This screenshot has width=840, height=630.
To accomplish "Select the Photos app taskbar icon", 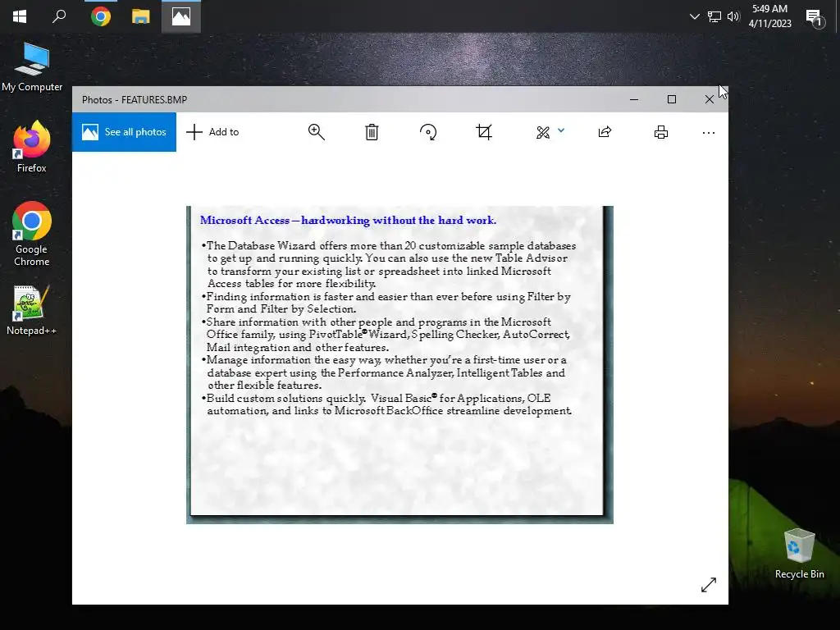I will pos(181,16).
